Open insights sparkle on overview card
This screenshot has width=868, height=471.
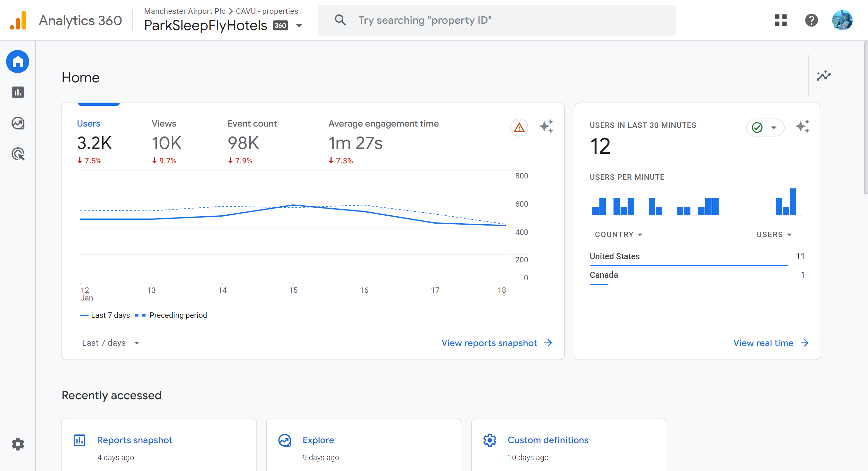(546, 127)
